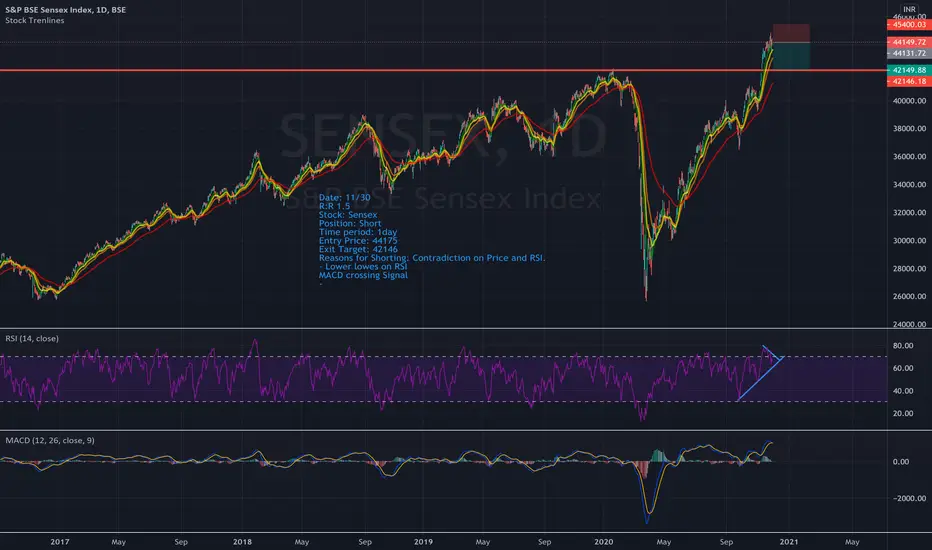Click the -2000.00 MACD axis label
This screenshot has width=932, height=550.
907,499
